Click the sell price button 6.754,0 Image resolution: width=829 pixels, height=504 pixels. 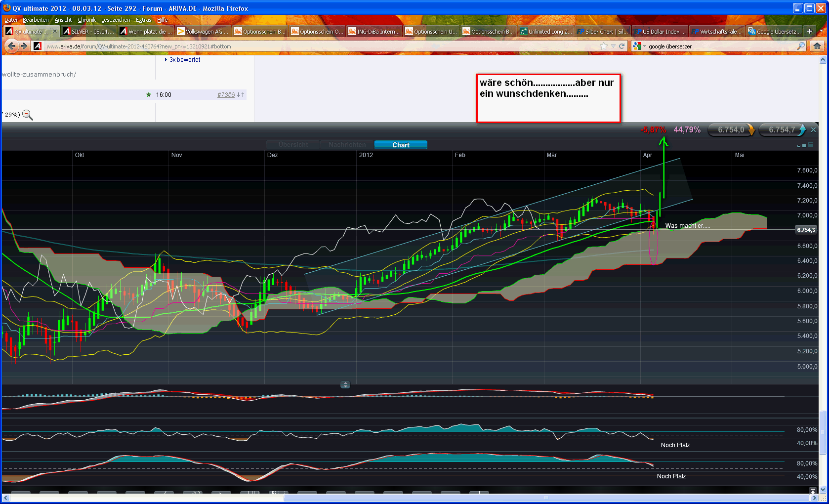(732, 130)
